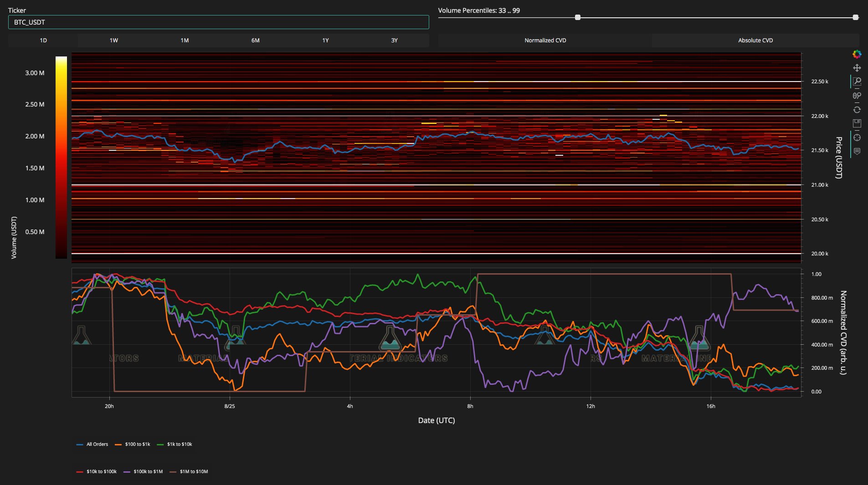The height and width of the screenshot is (485, 868).
Task: Select the Pan tool
Action: [857, 68]
